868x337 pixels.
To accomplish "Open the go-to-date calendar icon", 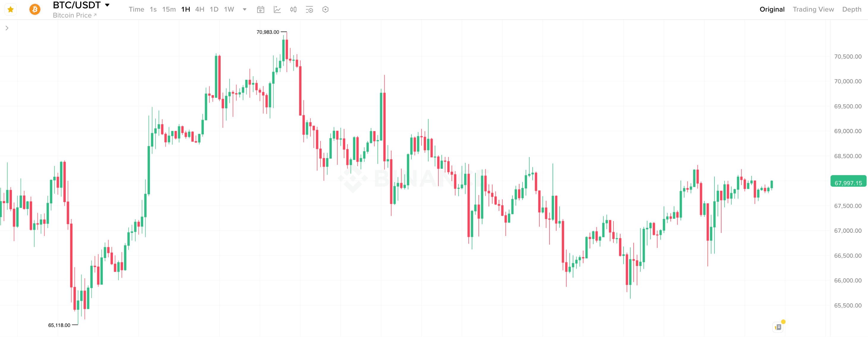I will pyautogui.click(x=261, y=10).
